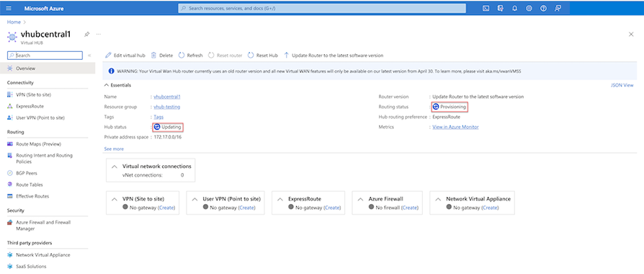Open the Help question mark icon
The width and height of the screenshot is (644, 274).
click(543, 8)
